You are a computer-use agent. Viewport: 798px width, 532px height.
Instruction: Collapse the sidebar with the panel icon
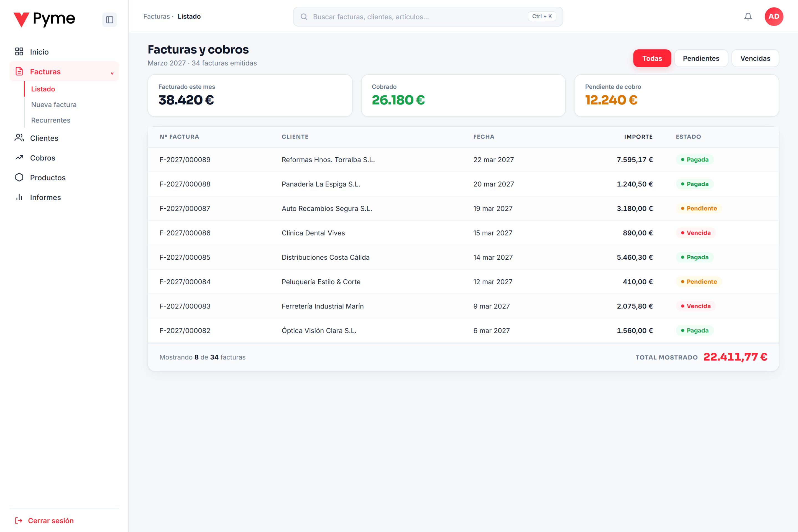[109, 20]
